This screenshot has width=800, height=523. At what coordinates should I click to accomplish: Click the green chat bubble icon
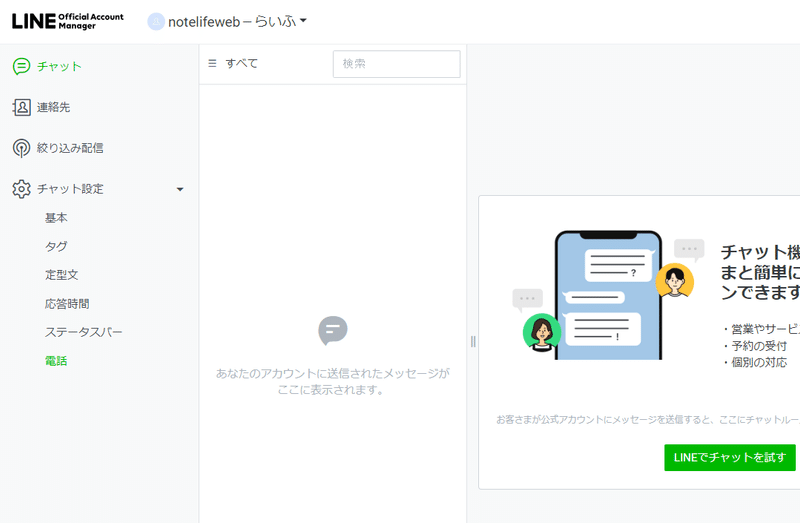point(21,66)
